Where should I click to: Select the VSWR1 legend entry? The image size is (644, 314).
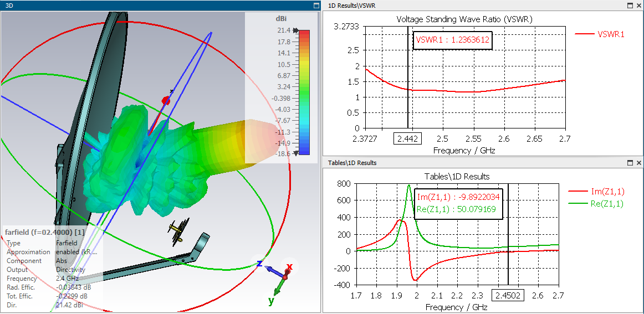tap(600, 34)
